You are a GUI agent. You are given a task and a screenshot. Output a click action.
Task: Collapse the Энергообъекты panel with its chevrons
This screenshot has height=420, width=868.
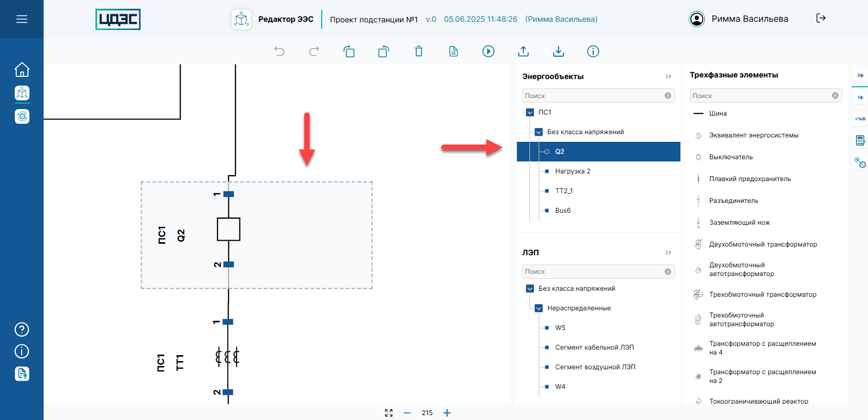click(668, 76)
